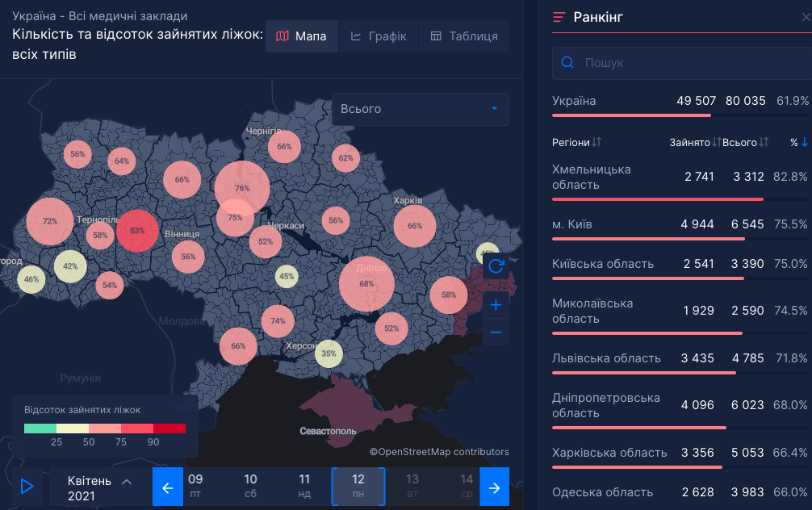This screenshot has height=510, width=812.
Task: Sort by Всього column
Action: 745,142
